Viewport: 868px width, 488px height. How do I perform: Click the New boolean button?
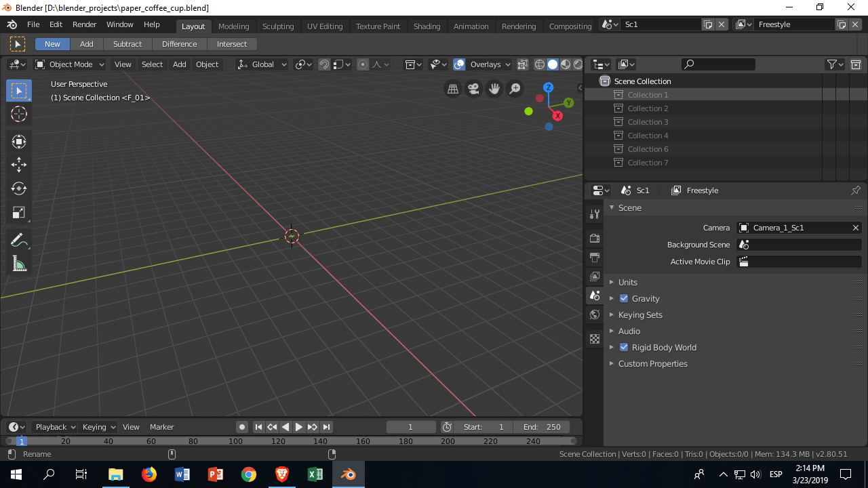52,43
